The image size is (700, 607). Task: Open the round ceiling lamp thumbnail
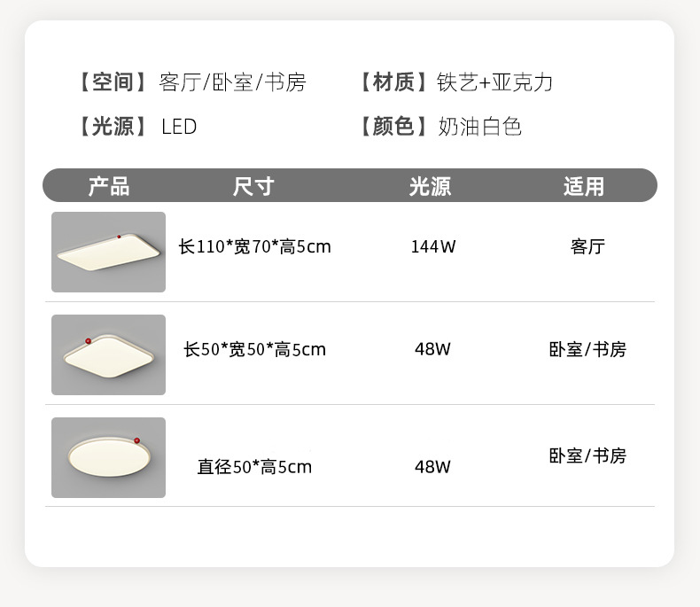coord(108,457)
